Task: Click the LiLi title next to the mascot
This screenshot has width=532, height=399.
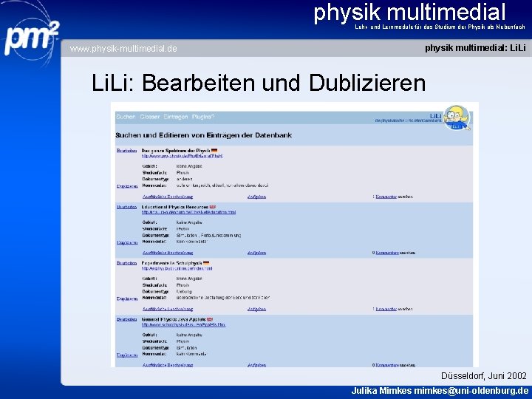Action: pos(435,116)
